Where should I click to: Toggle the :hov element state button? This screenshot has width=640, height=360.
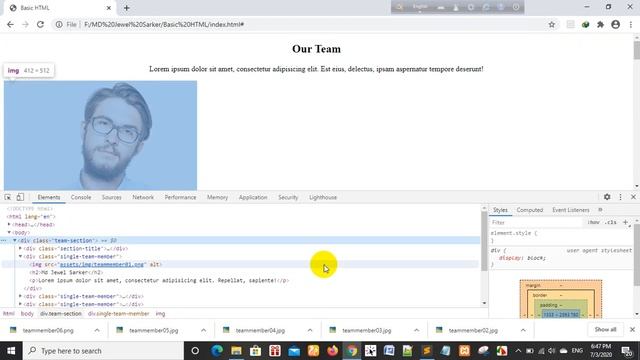coord(593,222)
